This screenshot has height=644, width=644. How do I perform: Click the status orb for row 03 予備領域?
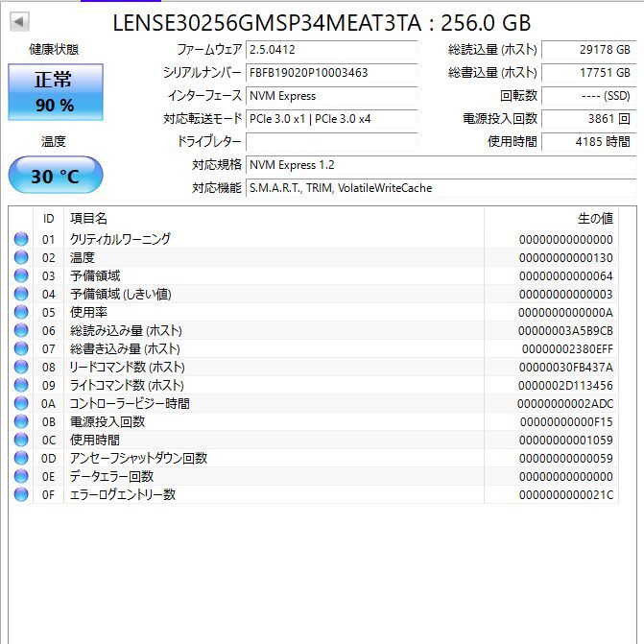(21, 275)
